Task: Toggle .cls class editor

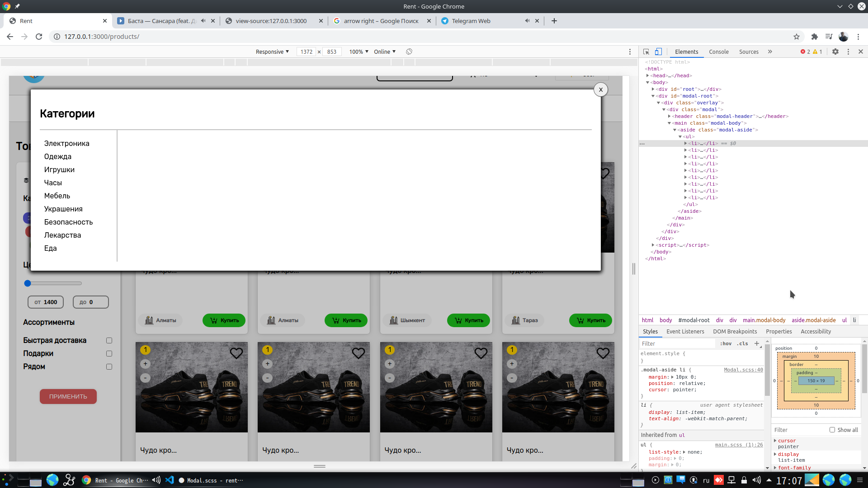Action: coord(742,343)
